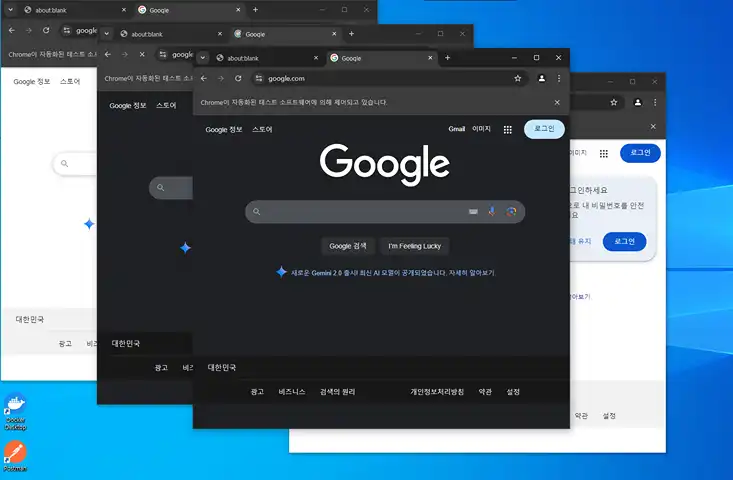Click the back arrow in the second dark window
This screenshot has width=733, height=480.
[108, 54]
